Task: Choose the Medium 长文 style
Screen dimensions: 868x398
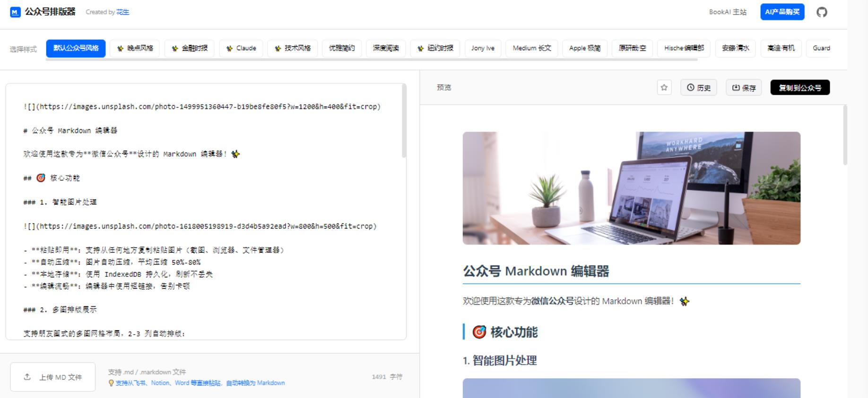Action: 531,48
